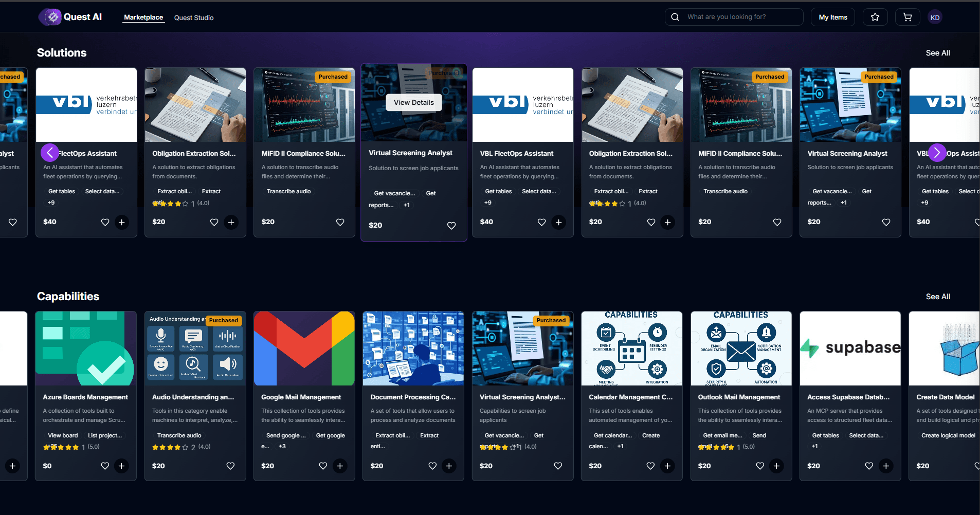Screen dimensions: 980x515
Task: Focus the 'What are you looking for?' search field
Action: click(x=740, y=17)
